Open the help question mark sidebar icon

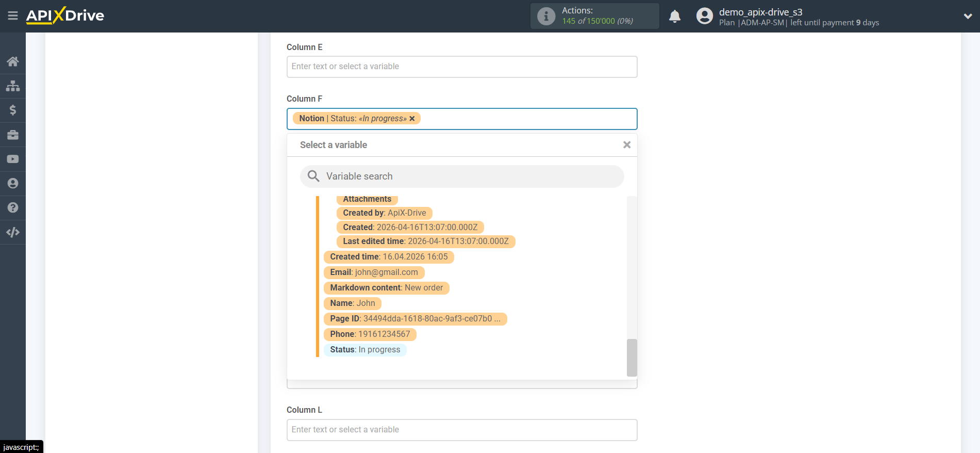(13, 207)
